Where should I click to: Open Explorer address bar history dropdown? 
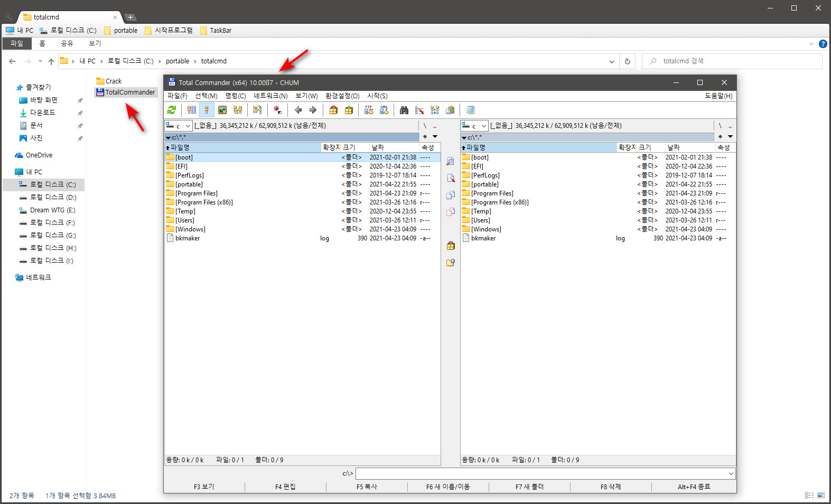point(612,61)
